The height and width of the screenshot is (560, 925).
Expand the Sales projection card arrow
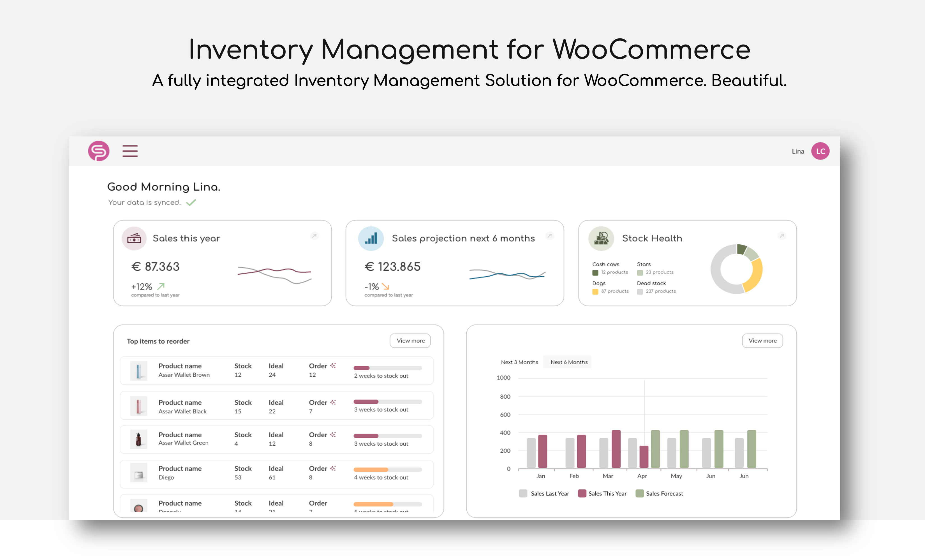point(550,236)
